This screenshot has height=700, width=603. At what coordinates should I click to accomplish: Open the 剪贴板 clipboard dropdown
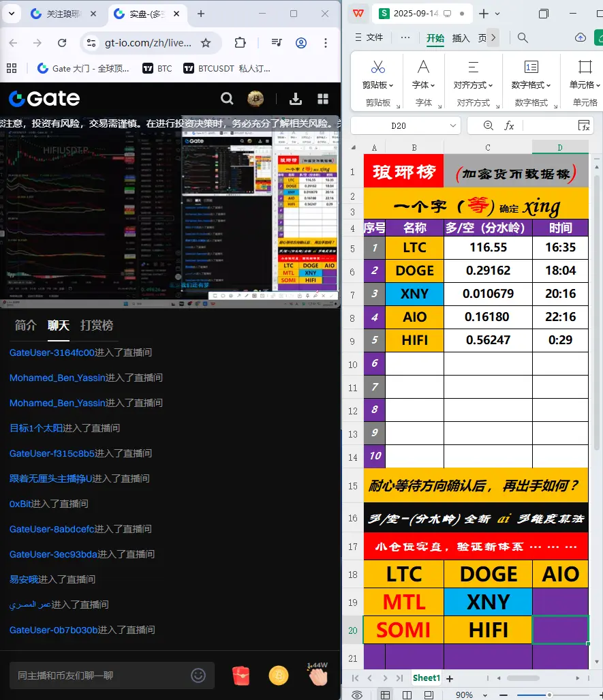coord(377,85)
